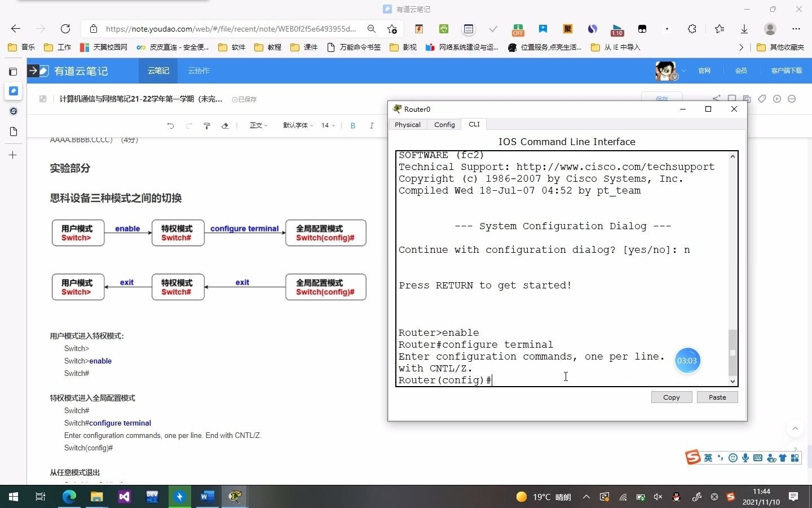Click inside the IOS CLI terminal area
The height and width of the screenshot is (508, 812).
pos(562,269)
